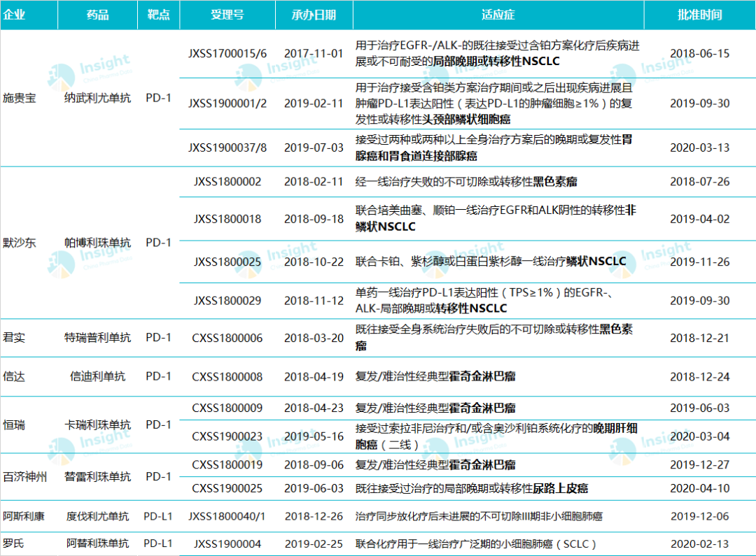Select the company cell 默沙东
The height and width of the screenshot is (556, 756).
click(x=20, y=243)
